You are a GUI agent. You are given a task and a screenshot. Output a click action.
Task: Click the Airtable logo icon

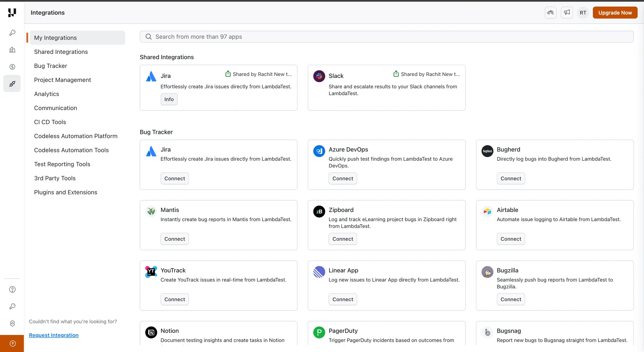click(487, 212)
